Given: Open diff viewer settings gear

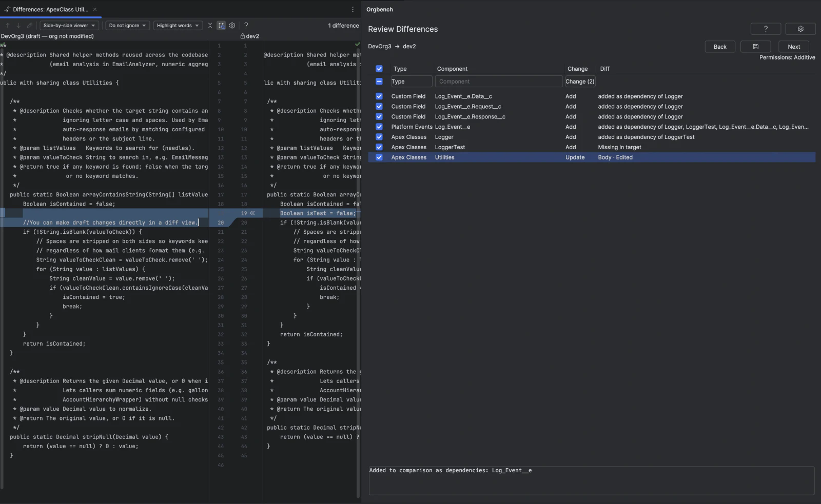Looking at the screenshot, I should pyautogui.click(x=232, y=25).
